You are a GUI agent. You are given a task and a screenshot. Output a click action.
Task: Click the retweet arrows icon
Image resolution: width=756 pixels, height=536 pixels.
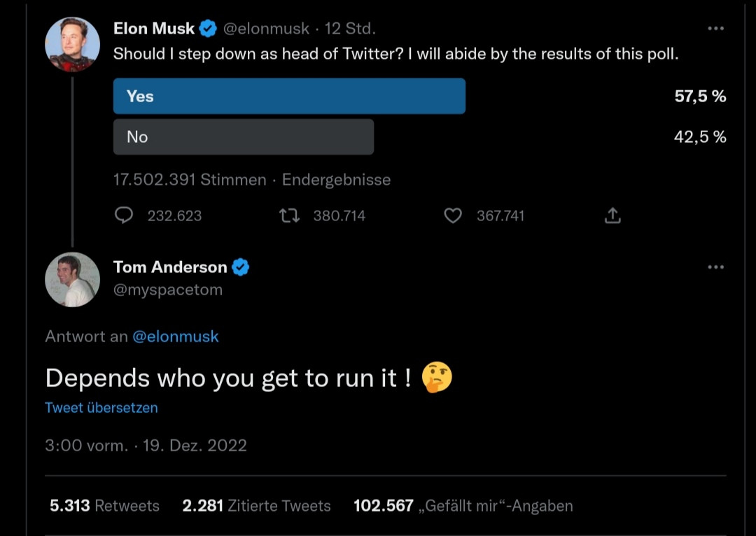pos(289,216)
